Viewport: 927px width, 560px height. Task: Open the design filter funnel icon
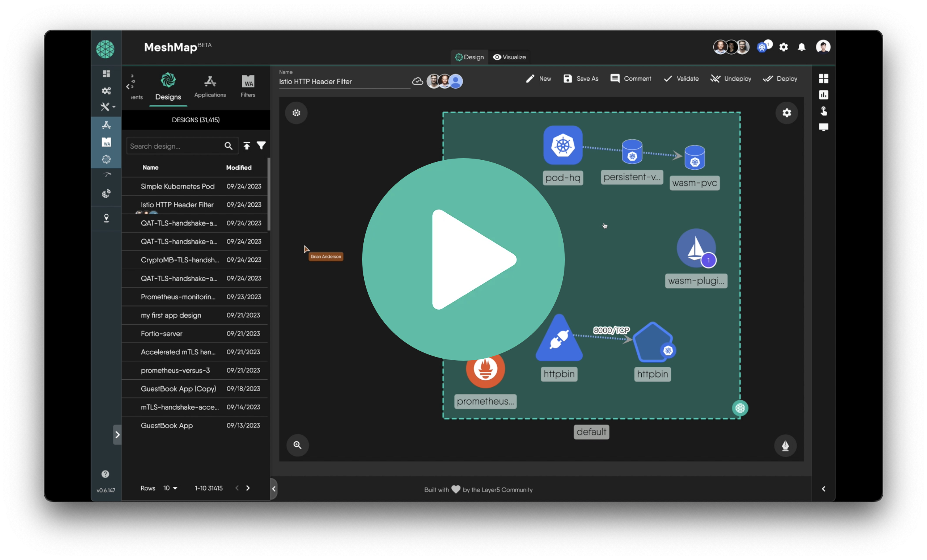pos(261,146)
